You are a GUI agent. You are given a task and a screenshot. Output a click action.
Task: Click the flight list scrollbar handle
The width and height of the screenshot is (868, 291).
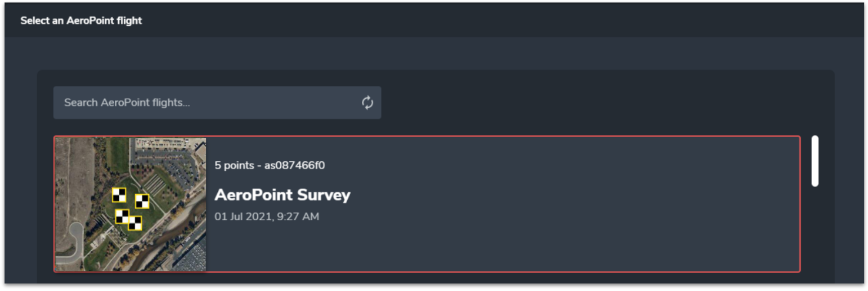tap(815, 161)
